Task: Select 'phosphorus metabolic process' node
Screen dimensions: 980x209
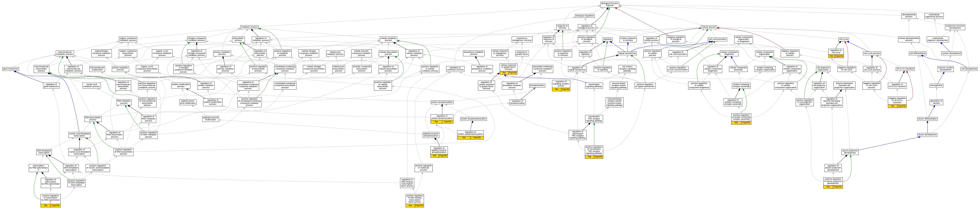Action: 474,53
